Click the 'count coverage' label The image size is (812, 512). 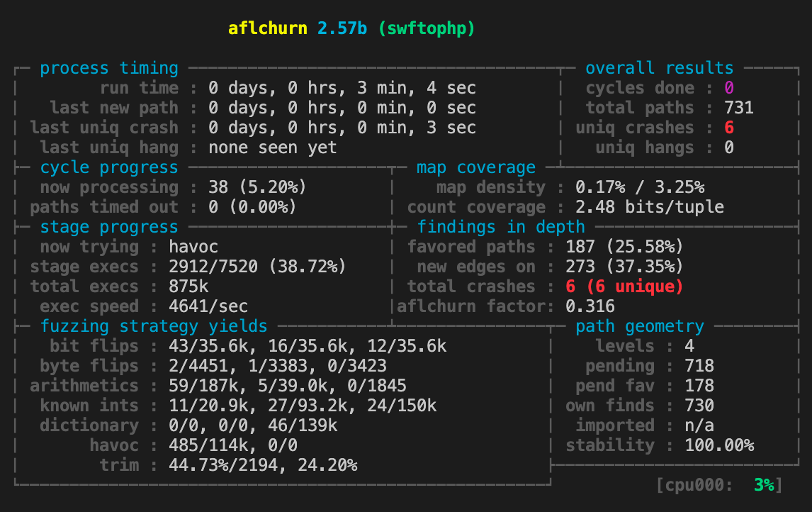coord(476,207)
